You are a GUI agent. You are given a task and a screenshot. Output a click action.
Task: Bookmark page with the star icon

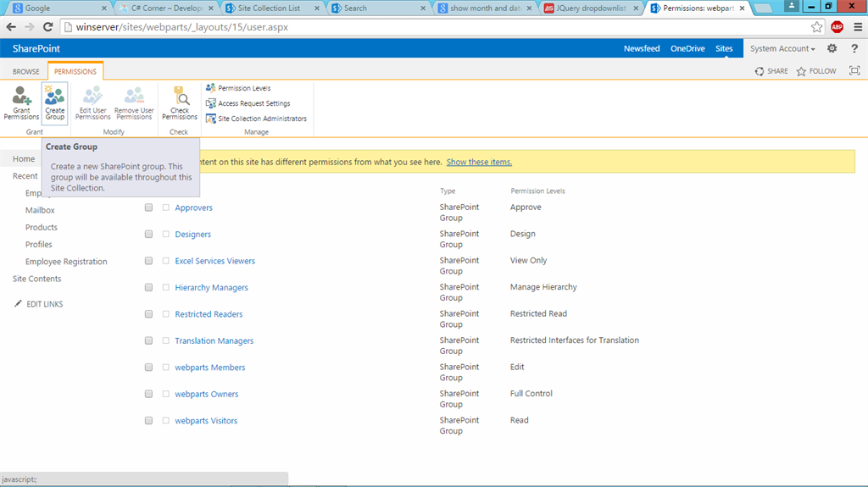point(816,27)
